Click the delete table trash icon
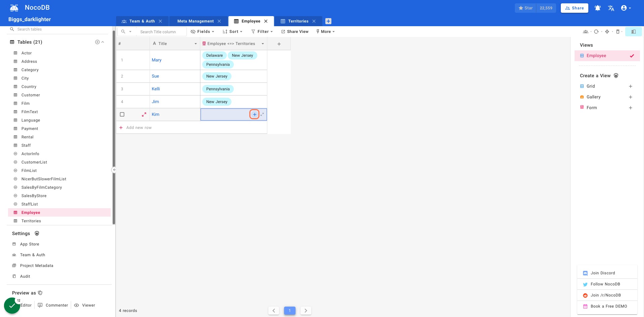Screen dimensions: 644x317 [x=618, y=32]
